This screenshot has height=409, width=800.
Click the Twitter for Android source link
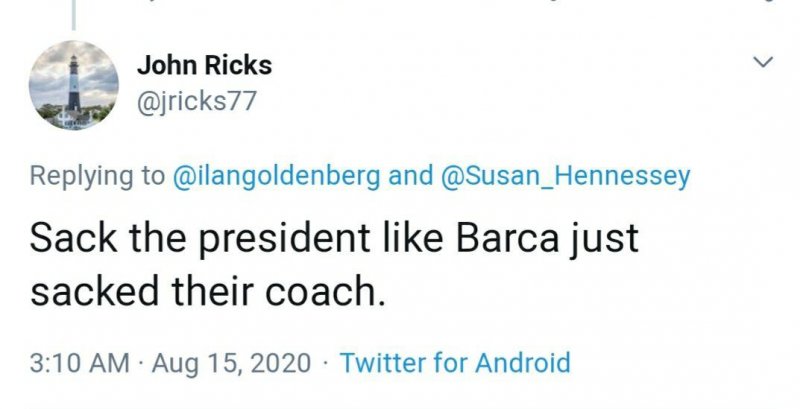(x=455, y=361)
